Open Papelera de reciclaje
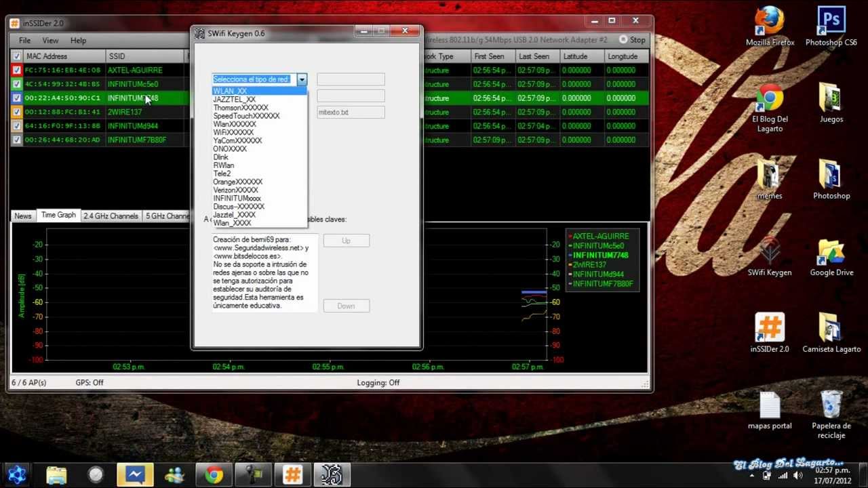 831,414
